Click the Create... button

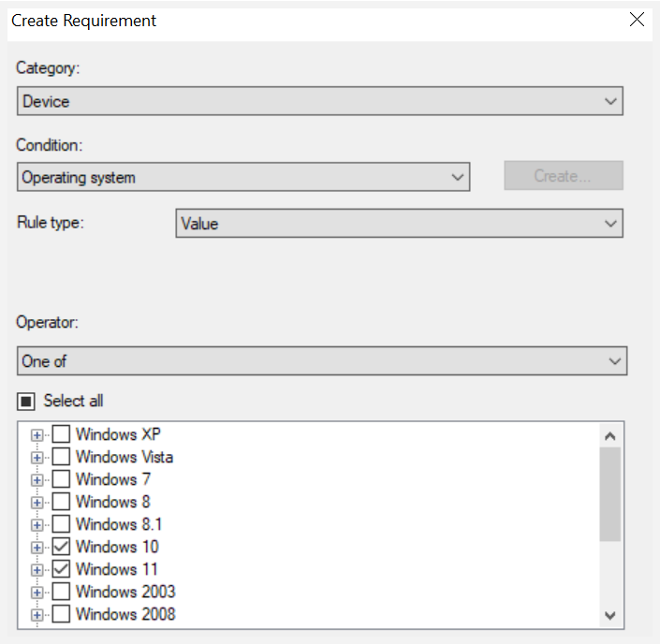click(564, 176)
